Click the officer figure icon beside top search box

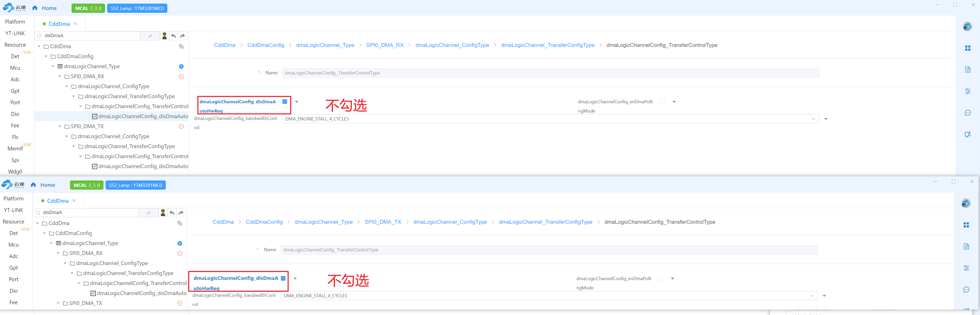pos(164,36)
